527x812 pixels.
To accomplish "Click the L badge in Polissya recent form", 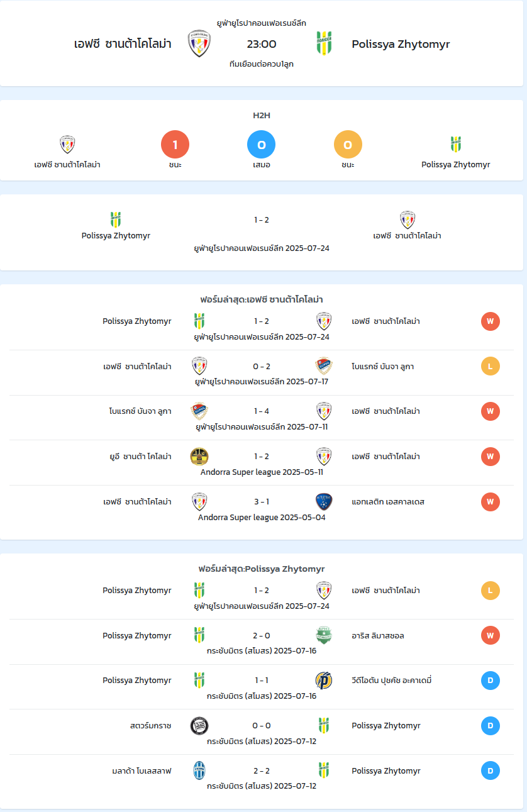I will pyautogui.click(x=491, y=591).
